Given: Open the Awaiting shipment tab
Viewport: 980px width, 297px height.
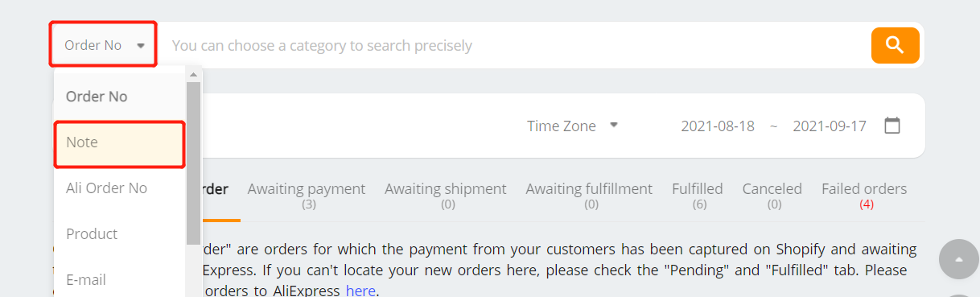Looking at the screenshot, I should [446, 196].
